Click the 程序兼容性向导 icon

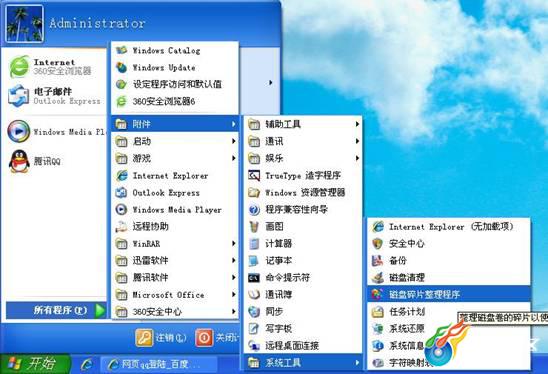(254, 209)
